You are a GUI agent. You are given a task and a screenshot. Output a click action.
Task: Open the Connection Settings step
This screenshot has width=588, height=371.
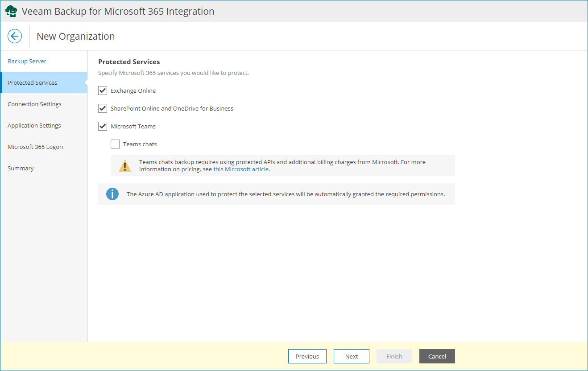point(44,104)
